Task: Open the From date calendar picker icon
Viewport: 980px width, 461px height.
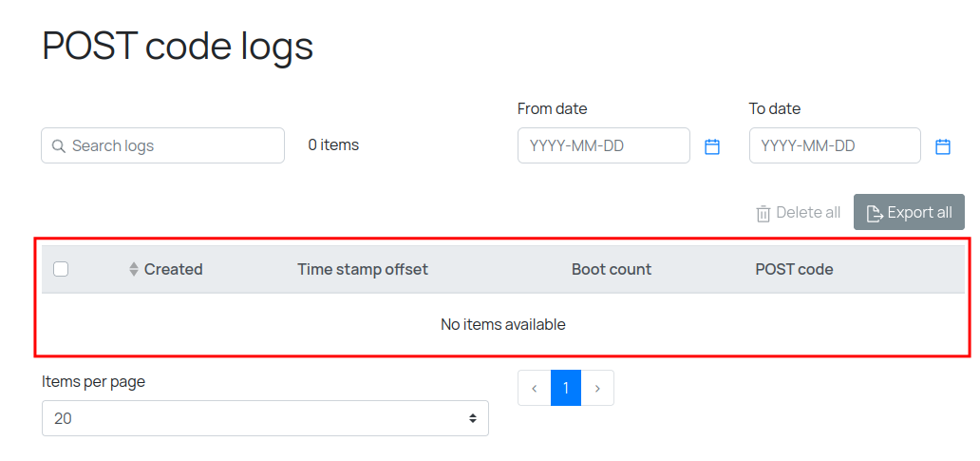Action: point(712,146)
